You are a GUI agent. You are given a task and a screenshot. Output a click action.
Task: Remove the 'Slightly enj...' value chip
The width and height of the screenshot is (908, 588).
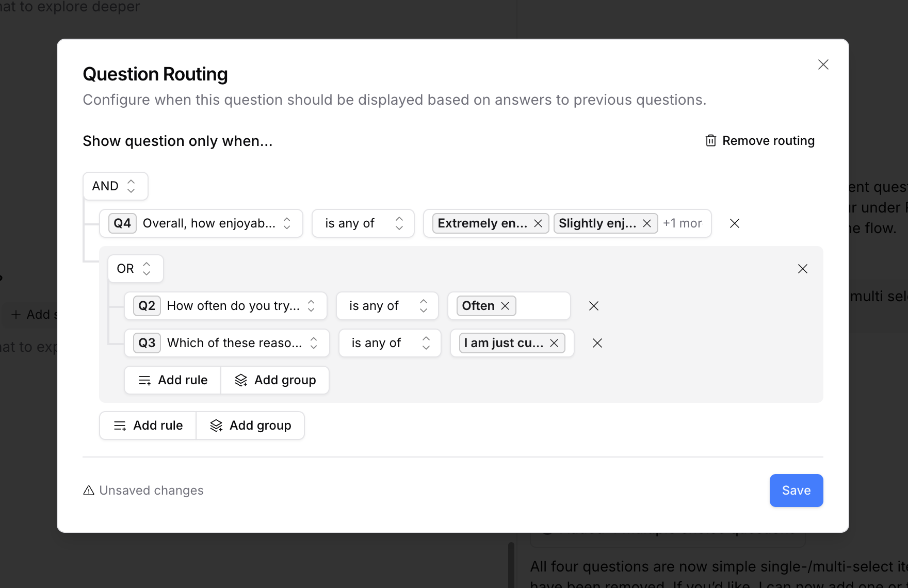pyautogui.click(x=647, y=223)
